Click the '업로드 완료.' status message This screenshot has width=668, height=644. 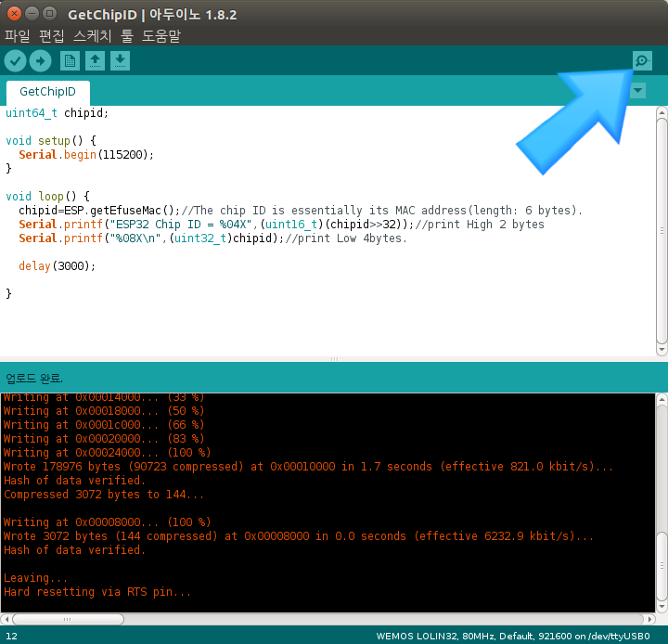coord(34,378)
